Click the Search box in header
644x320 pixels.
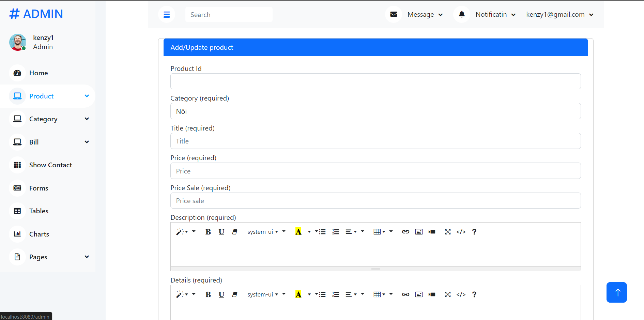[229, 15]
